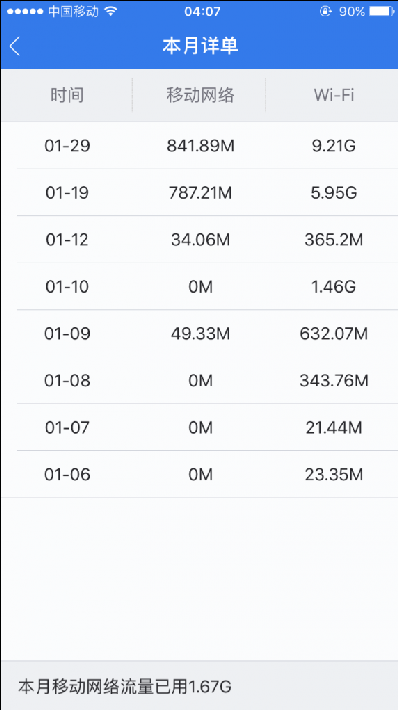Select the 01-09 date row

(x=199, y=334)
